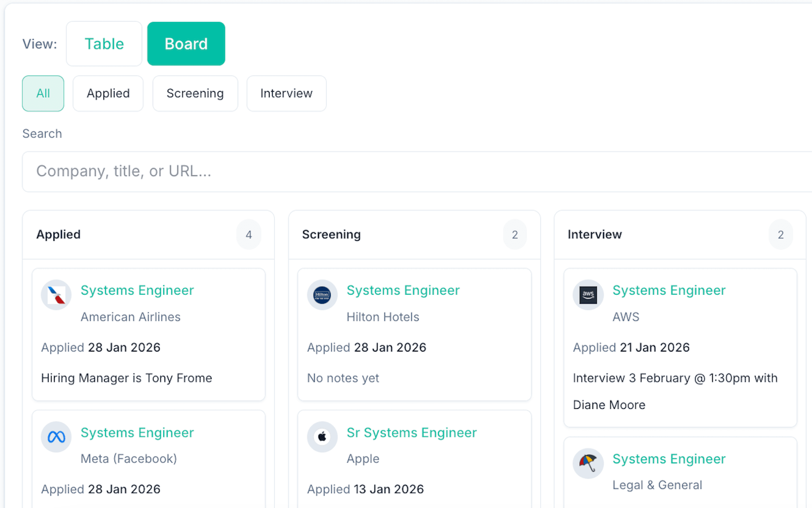Click the Screening column count badge
Viewport: 812px width, 508px height.
tap(514, 234)
